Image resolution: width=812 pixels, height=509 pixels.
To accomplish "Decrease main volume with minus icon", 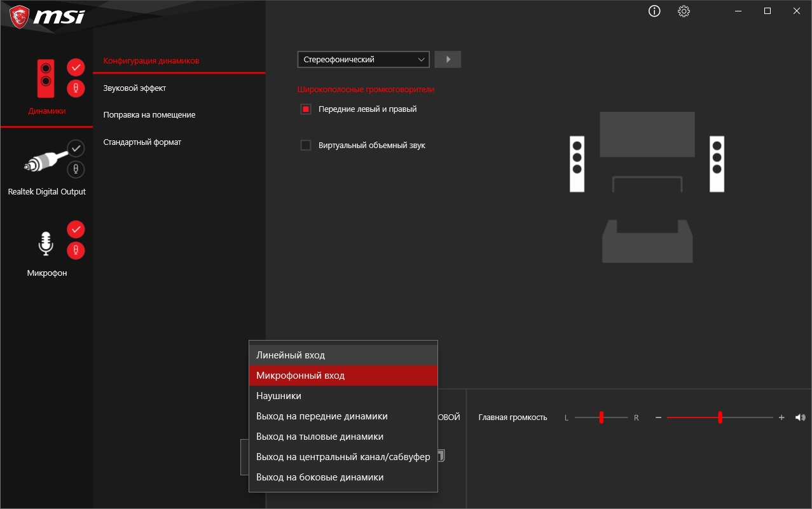I will (x=658, y=417).
